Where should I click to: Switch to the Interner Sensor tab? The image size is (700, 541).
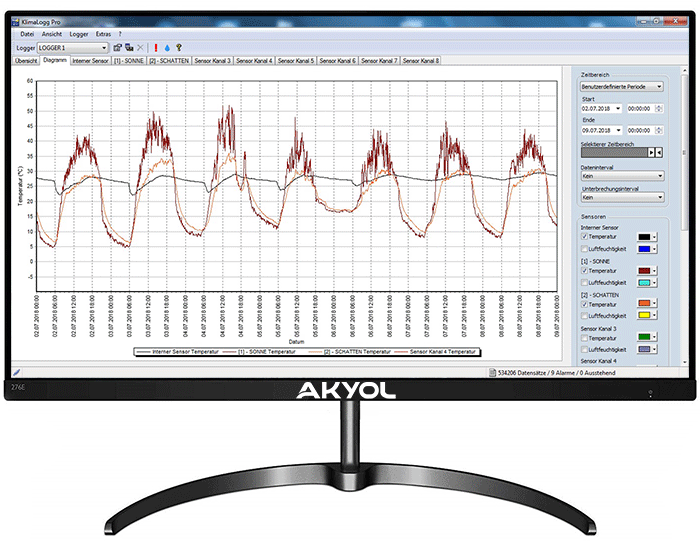coord(90,61)
